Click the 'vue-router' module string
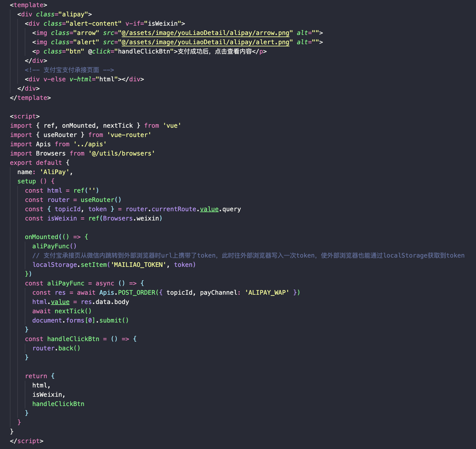 click(x=129, y=135)
